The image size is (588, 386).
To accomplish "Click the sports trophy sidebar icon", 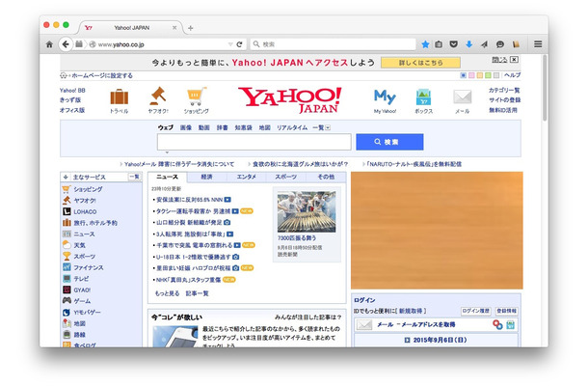I will click(x=67, y=256).
